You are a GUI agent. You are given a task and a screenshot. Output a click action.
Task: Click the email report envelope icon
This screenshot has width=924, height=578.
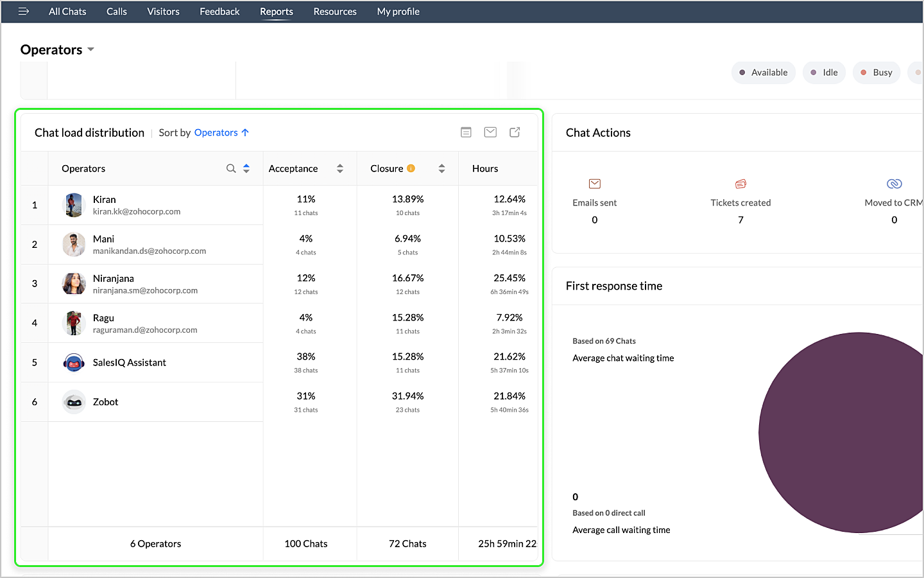490,132
